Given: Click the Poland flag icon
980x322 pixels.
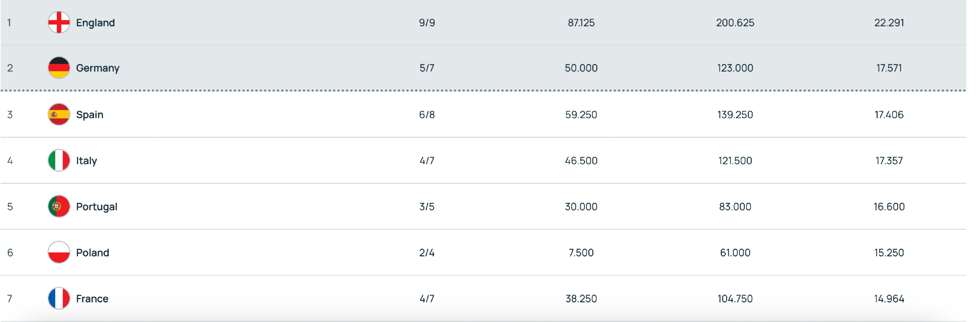Looking at the screenshot, I should (x=59, y=253).
